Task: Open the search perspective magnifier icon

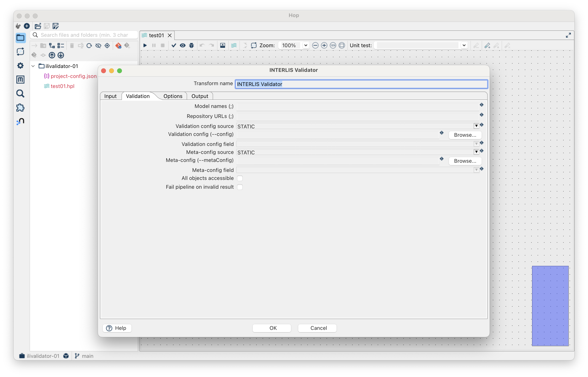Action: [20, 94]
